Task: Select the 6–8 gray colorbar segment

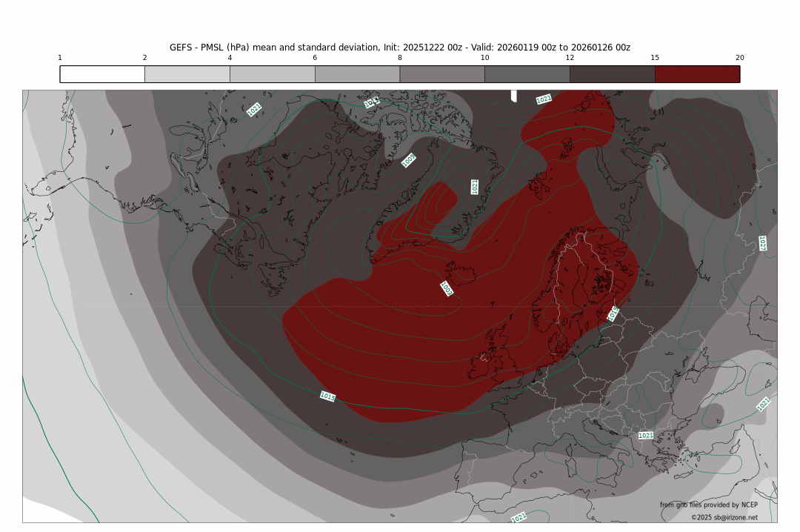Action: [357, 74]
